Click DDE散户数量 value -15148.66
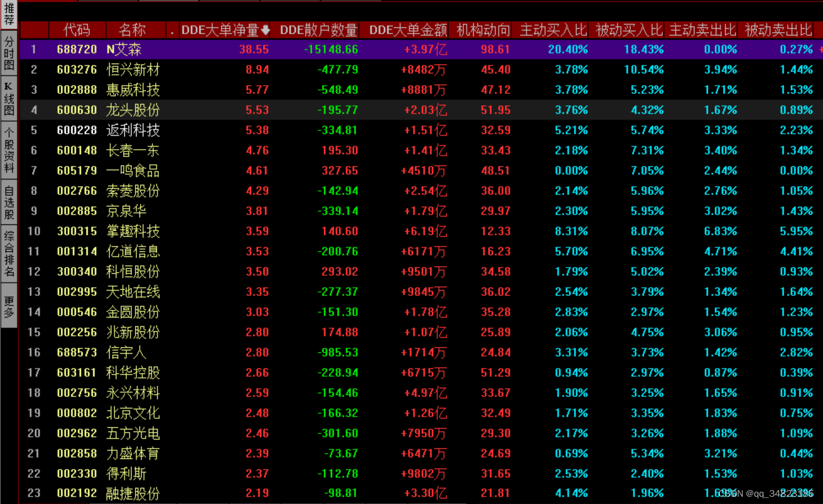 coord(331,49)
